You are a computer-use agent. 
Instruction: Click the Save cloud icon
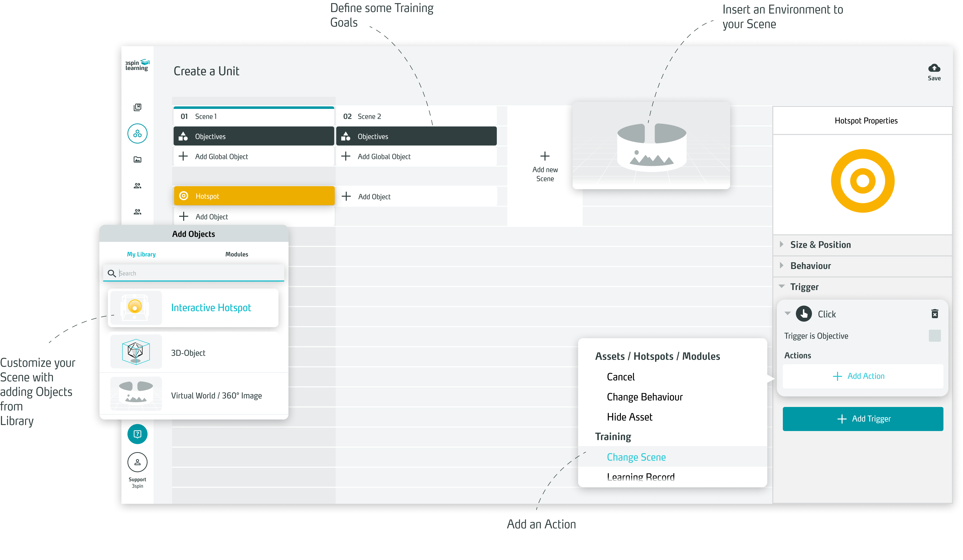pyautogui.click(x=934, y=68)
